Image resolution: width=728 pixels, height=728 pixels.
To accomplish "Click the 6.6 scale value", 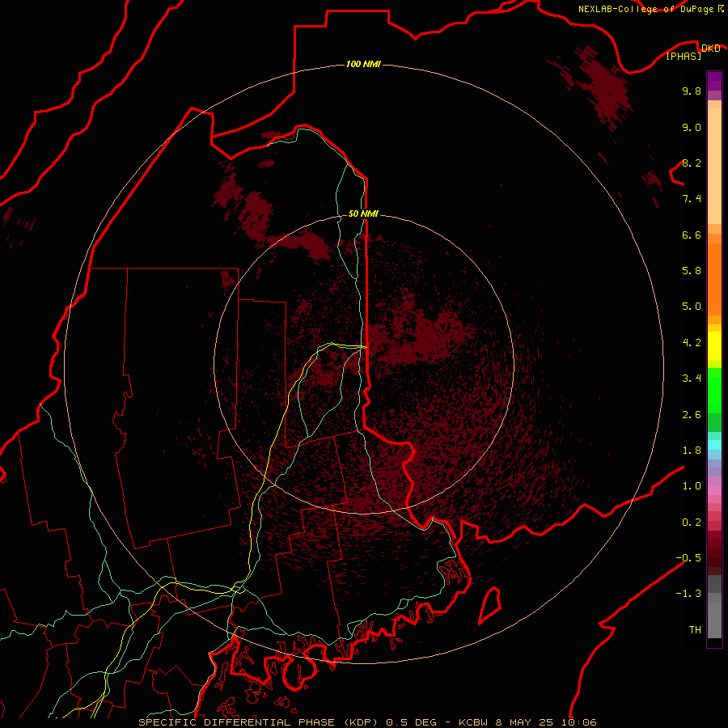I will click(692, 235).
